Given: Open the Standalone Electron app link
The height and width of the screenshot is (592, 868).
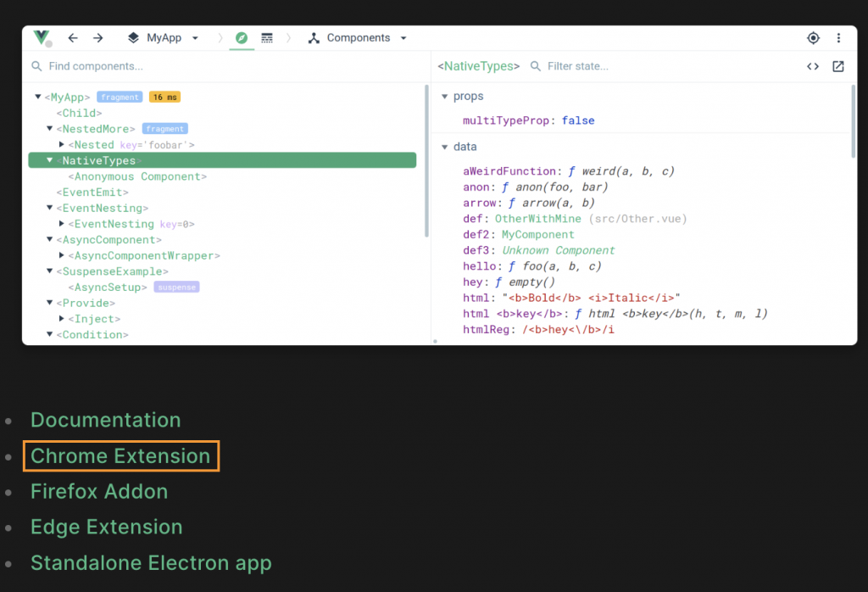Looking at the screenshot, I should pyautogui.click(x=151, y=562).
